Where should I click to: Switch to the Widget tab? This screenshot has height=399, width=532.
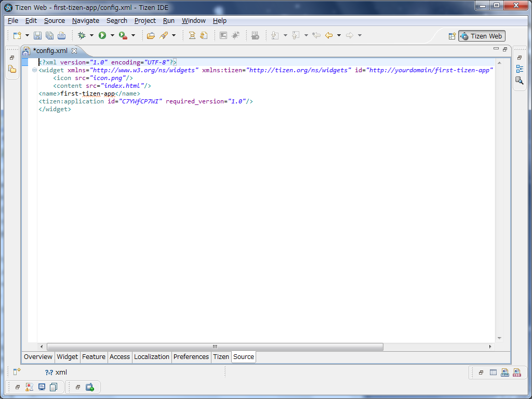(67, 357)
